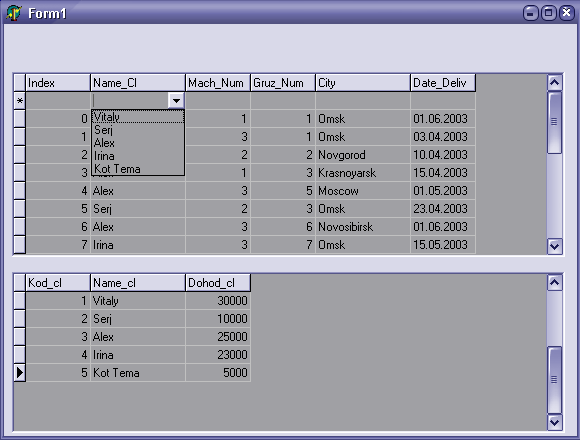This screenshot has width=580, height=440.
Task: Click the Kod_cl column header
Action: click(58, 283)
